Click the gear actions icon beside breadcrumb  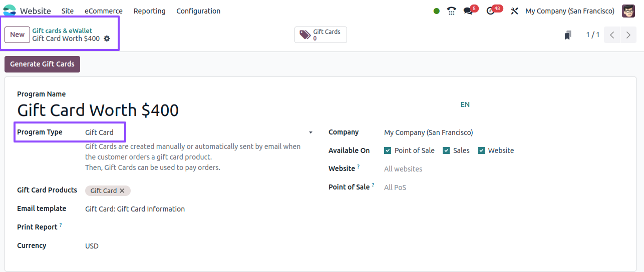pos(107,38)
